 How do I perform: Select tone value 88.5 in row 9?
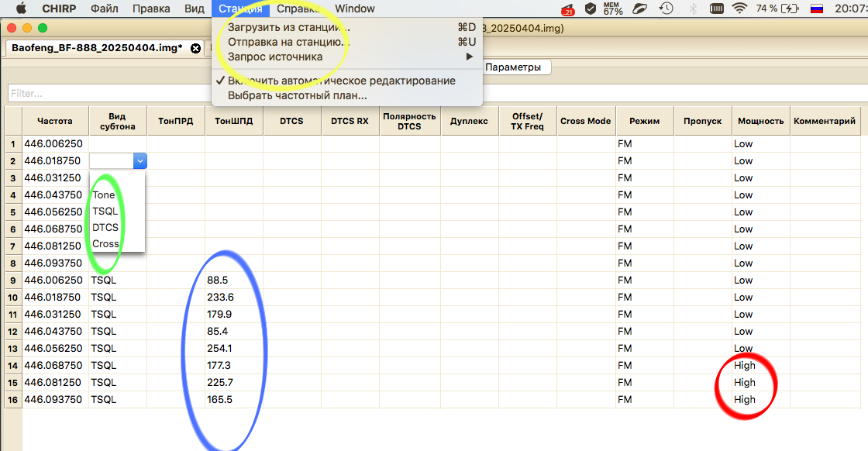tap(233, 280)
